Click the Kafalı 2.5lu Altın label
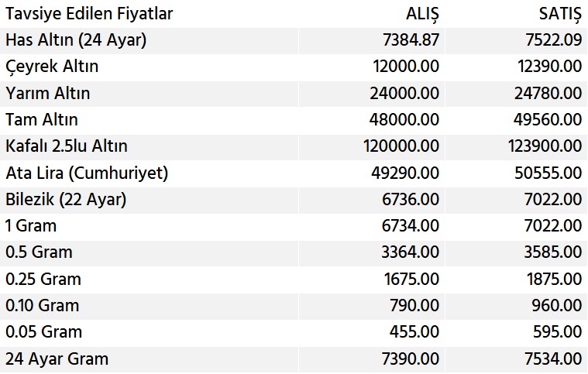 pos(67,146)
